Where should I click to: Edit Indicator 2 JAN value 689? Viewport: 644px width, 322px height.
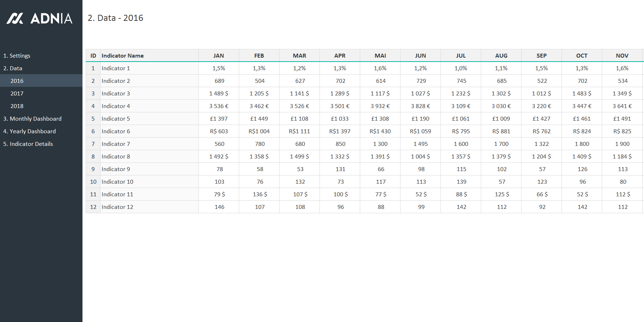[219, 81]
